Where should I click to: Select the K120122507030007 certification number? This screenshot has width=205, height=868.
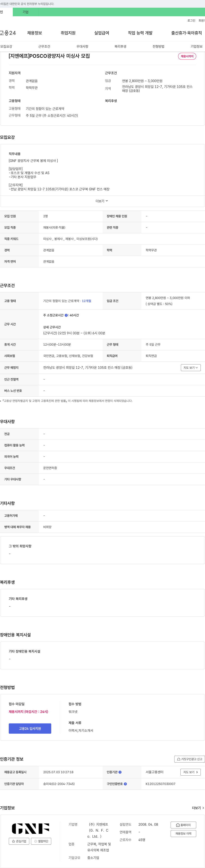161,784
